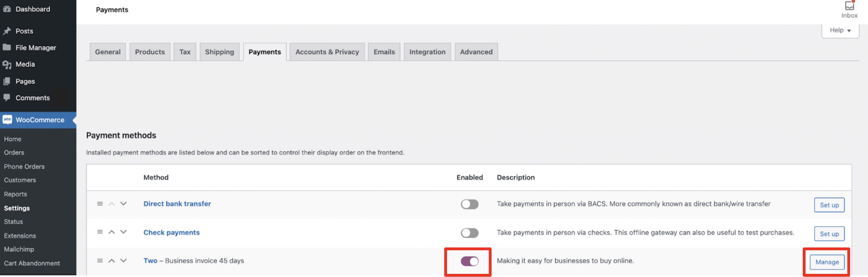Open Accounts & Privacy tab
868x277 pixels.
pyautogui.click(x=327, y=52)
